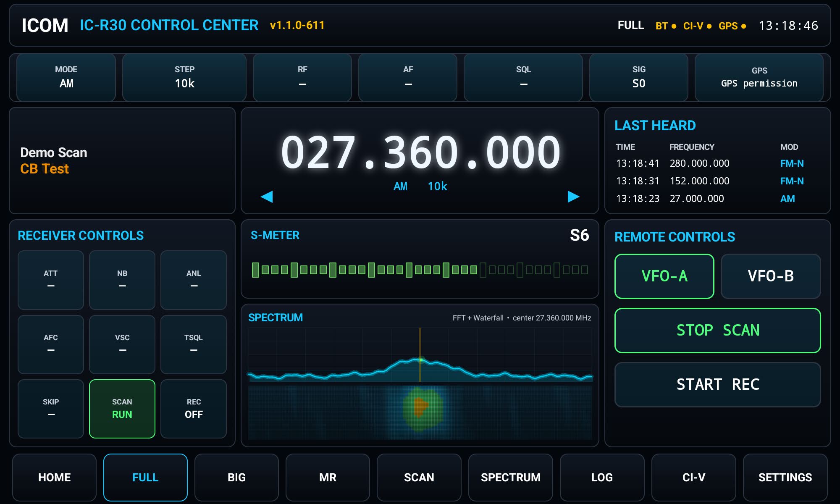
Task: Toggle the ATT attenuator control
Action: point(51,280)
